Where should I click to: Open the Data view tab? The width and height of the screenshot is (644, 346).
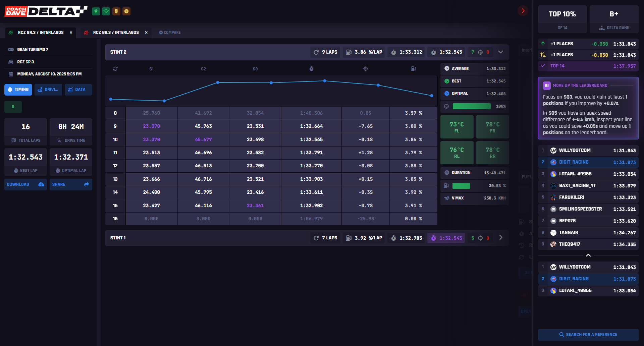(x=78, y=90)
